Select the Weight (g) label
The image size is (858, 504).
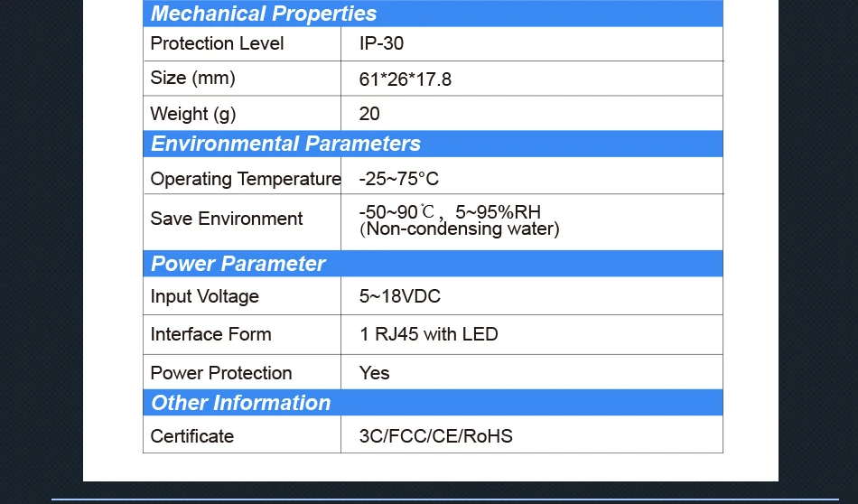193,114
